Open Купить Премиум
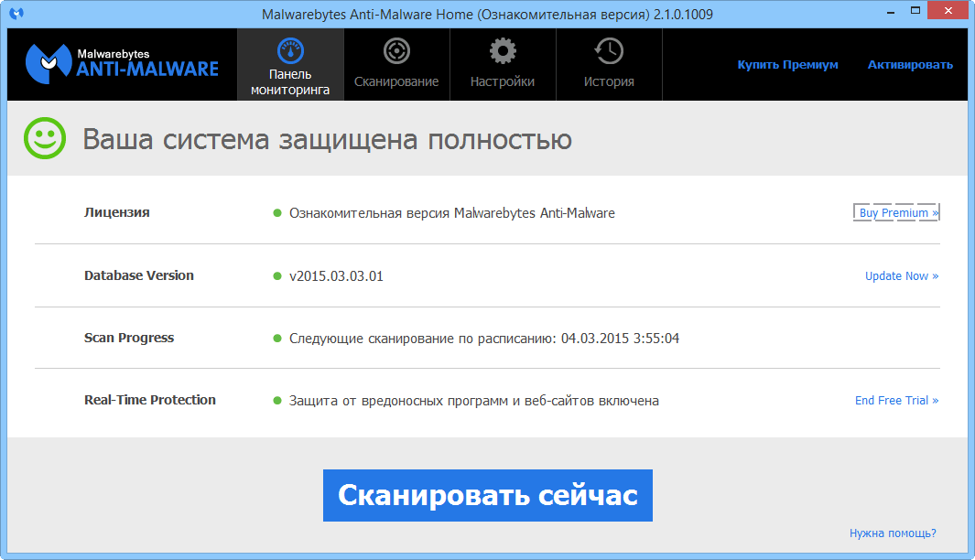Image resolution: width=975 pixels, height=560 pixels. pyautogui.click(x=788, y=64)
